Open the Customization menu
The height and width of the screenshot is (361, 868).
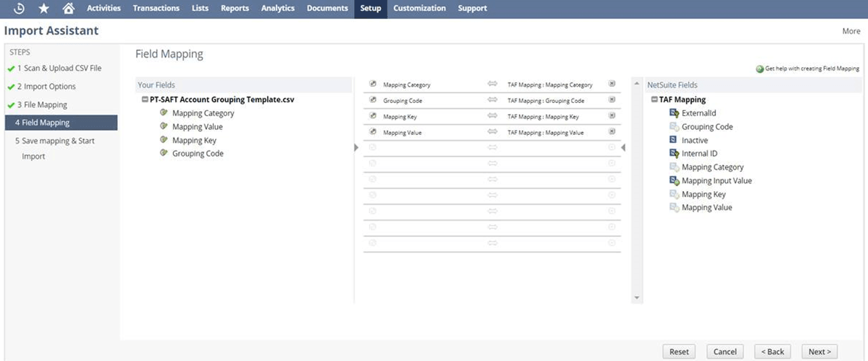419,8
